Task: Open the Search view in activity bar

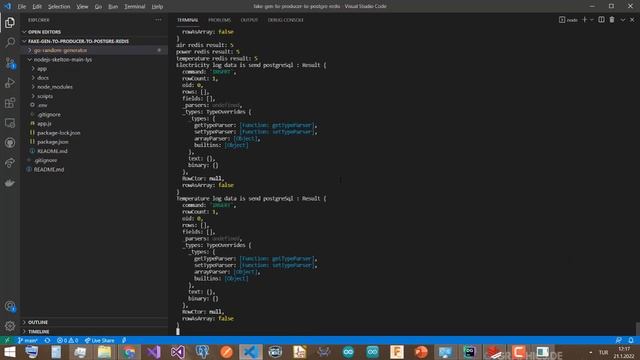Action: (10, 42)
